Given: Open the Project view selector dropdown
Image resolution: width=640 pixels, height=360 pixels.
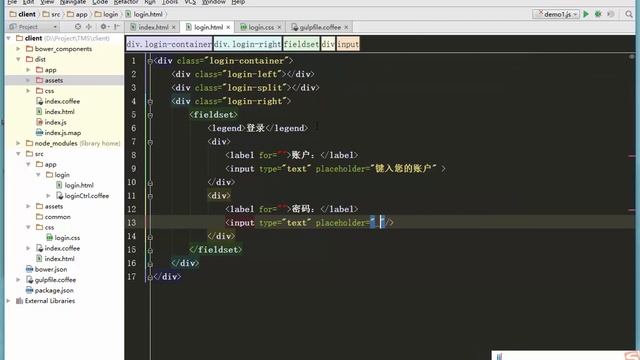Looking at the screenshot, I should point(33,27).
